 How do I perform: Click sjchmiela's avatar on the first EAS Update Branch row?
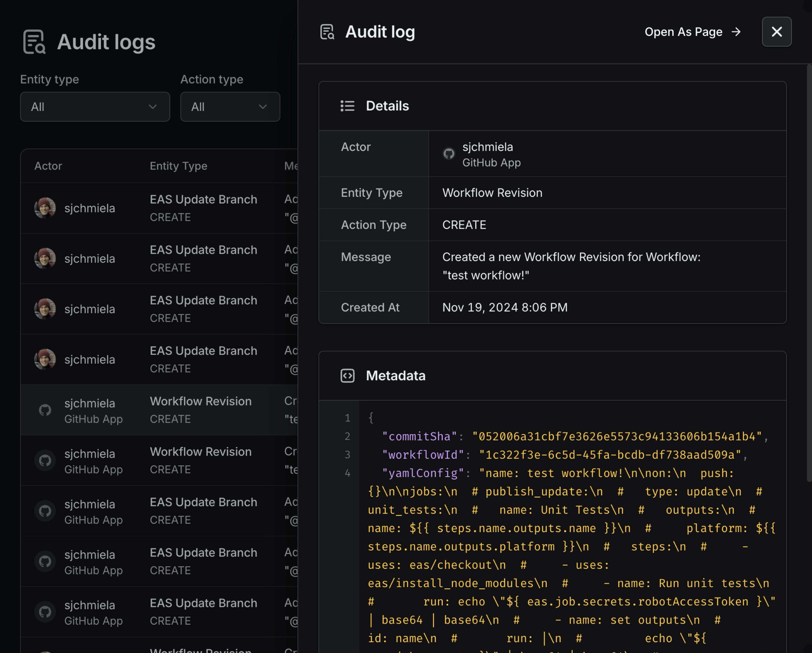(45, 208)
